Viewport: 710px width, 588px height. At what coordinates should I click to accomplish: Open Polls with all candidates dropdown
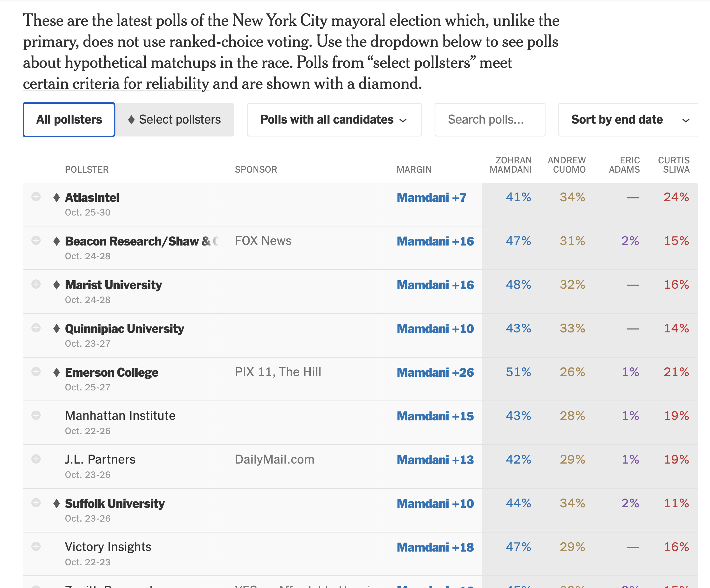334,120
